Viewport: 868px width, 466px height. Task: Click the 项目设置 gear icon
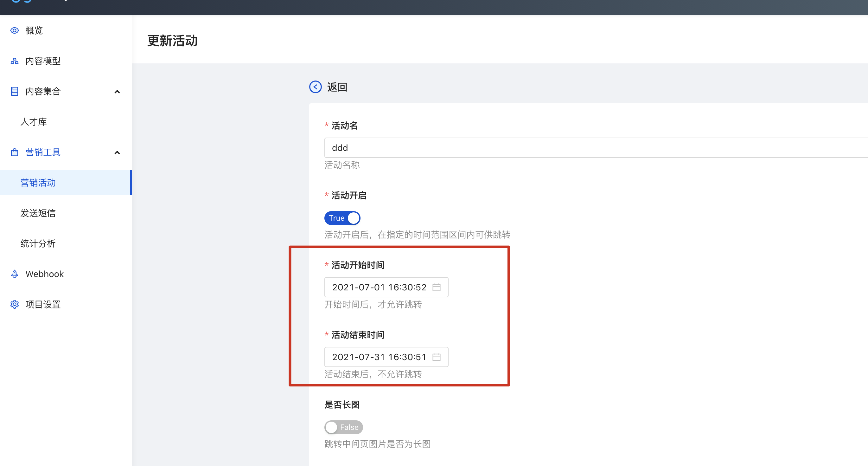click(15, 304)
